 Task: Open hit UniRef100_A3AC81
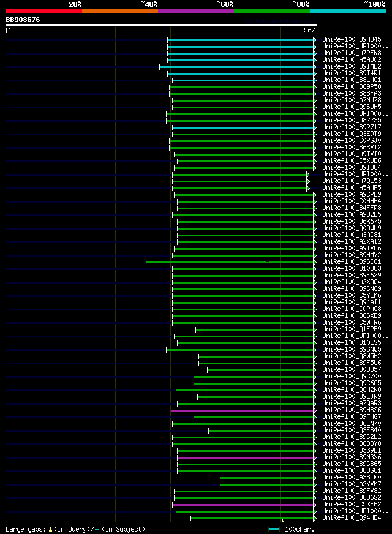tap(352, 235)
